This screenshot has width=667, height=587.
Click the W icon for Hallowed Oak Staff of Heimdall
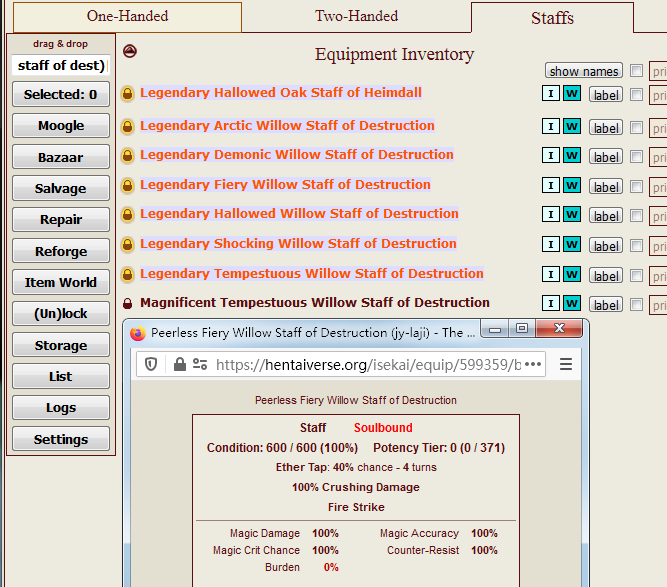572,93
